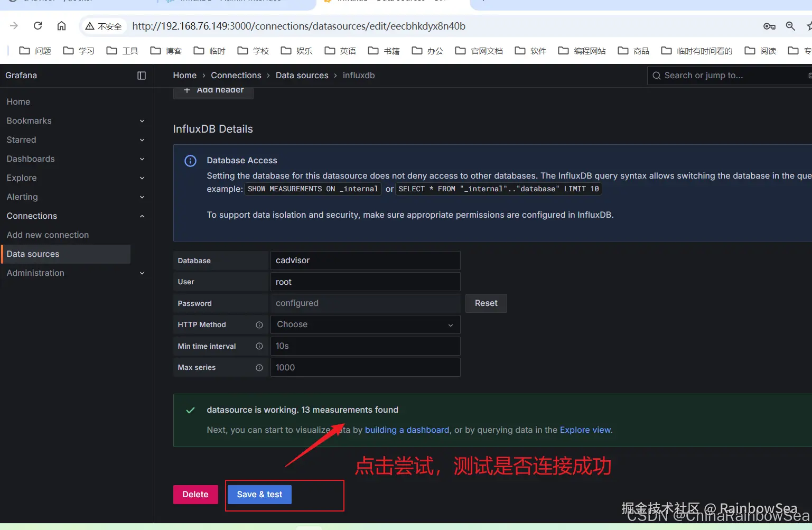Click the Search or jump to box
Screen dimensions: 812x530
click(730, 76)
